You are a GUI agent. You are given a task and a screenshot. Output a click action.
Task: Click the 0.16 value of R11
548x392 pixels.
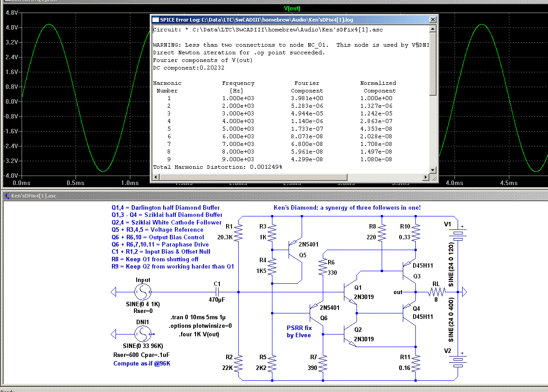405,368
